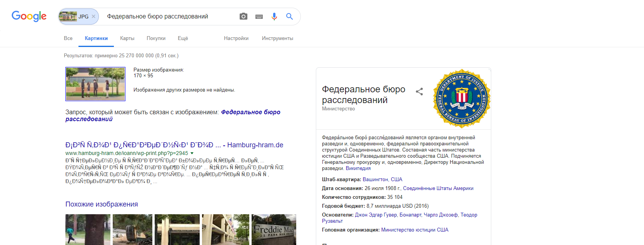Click the Похожие изображения heading link
The height and width of the screenshot is (245, 644).
[102, 204]
